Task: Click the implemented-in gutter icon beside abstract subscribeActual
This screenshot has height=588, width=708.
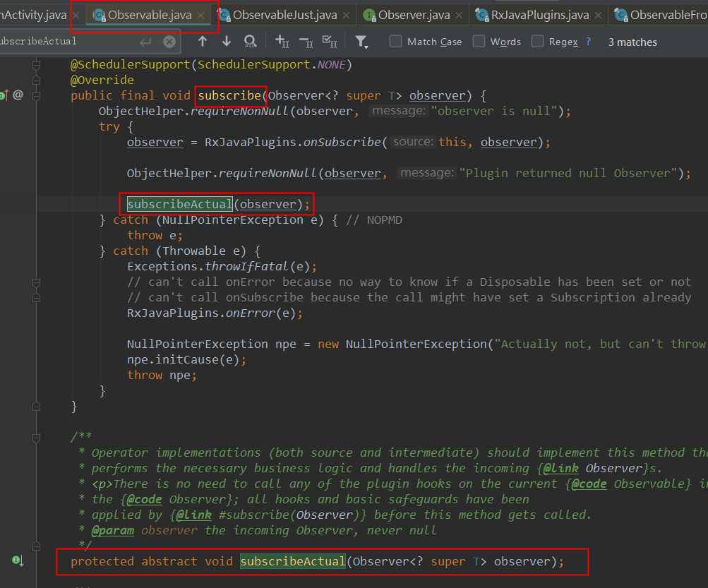Action: point(18,561)
